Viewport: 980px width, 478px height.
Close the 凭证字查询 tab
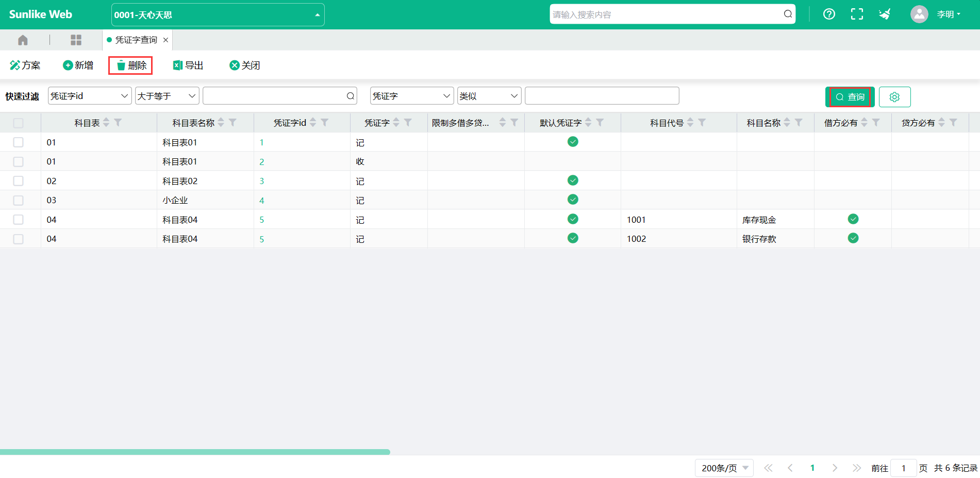click(x=165, y=40)
